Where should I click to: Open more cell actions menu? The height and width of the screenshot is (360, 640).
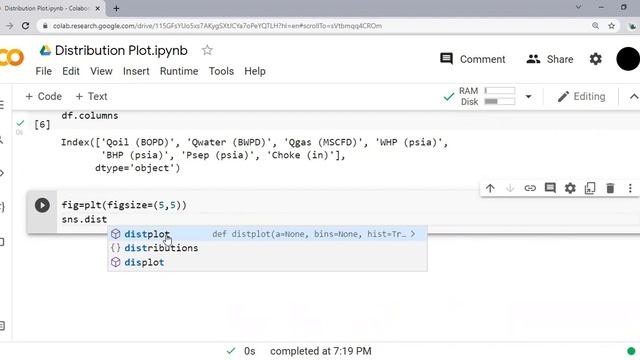coord(630,188)
